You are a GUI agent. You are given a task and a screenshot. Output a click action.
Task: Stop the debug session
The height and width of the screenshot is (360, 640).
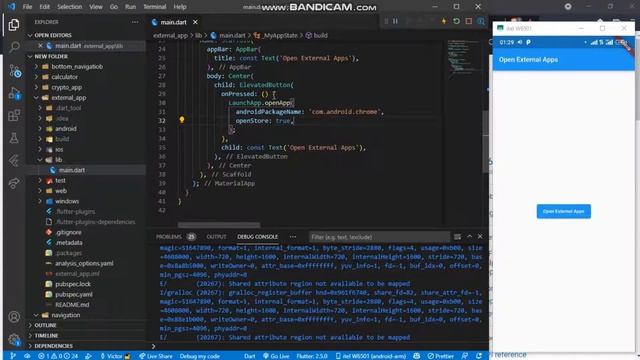pyautogui.click(x=469, y=21)
